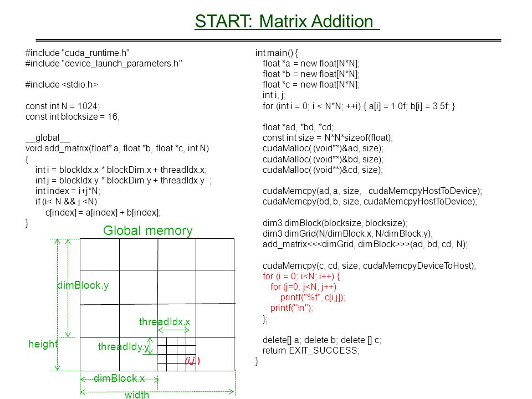The height and width of the screenshot is (399, 532).
Task: Click the 'int main() {' line
Action: point(277,53)
